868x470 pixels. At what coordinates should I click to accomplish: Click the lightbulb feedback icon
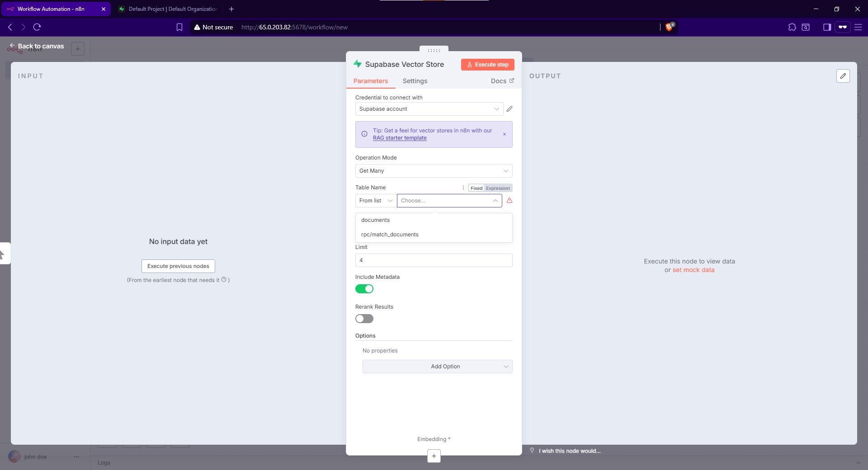point(532,450)
